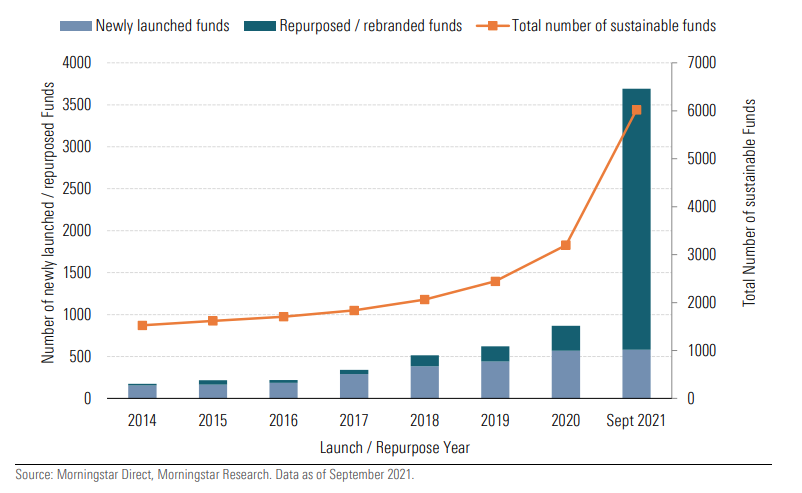Viewport: 802px width, 493px height.
Task: Click the tall dark teal Sept 2021 bar segment
Action: tap(636, 220)
